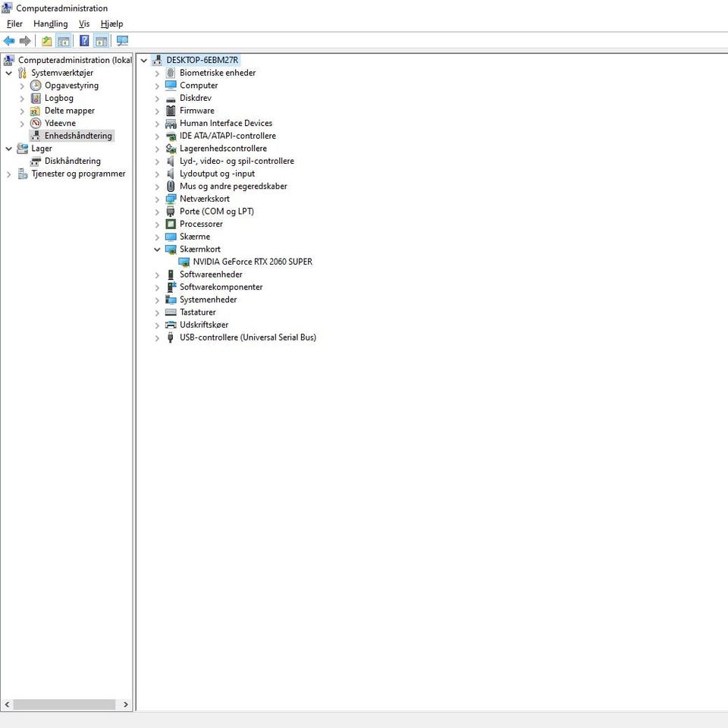Select Computeradministration (lokal) root item

(x=75, y=60)
